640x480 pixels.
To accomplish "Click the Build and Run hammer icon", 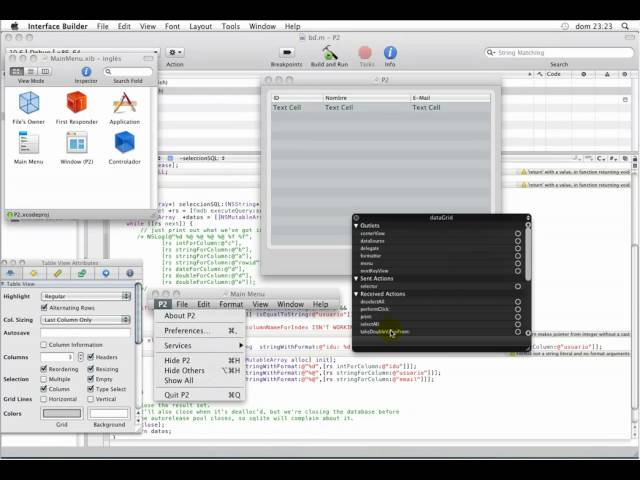I will click(329, 53).
